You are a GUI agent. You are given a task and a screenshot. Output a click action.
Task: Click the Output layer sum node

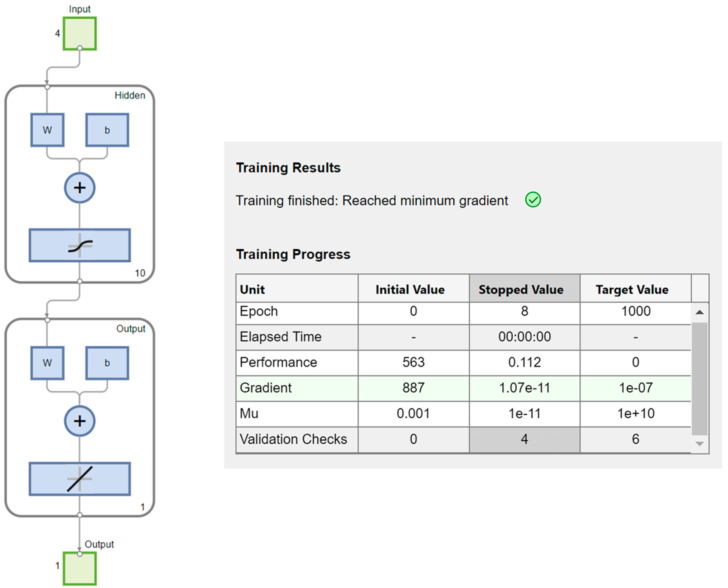(x=80, y=421)
